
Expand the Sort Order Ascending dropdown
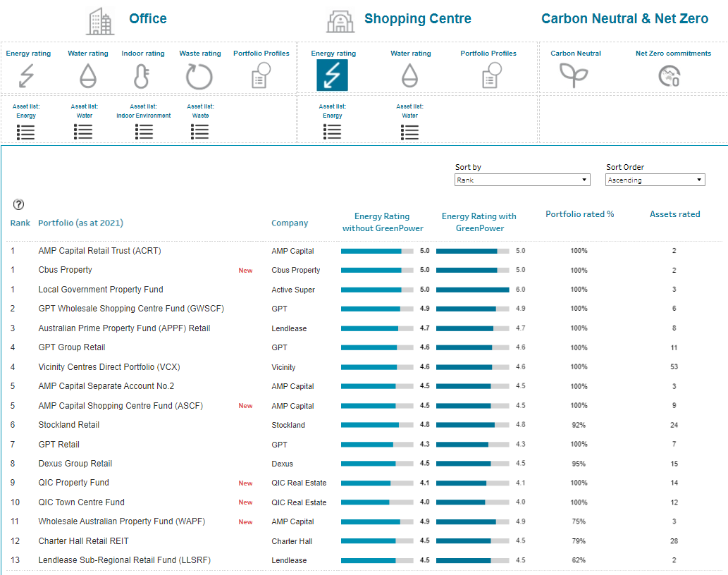click(655, 180)
